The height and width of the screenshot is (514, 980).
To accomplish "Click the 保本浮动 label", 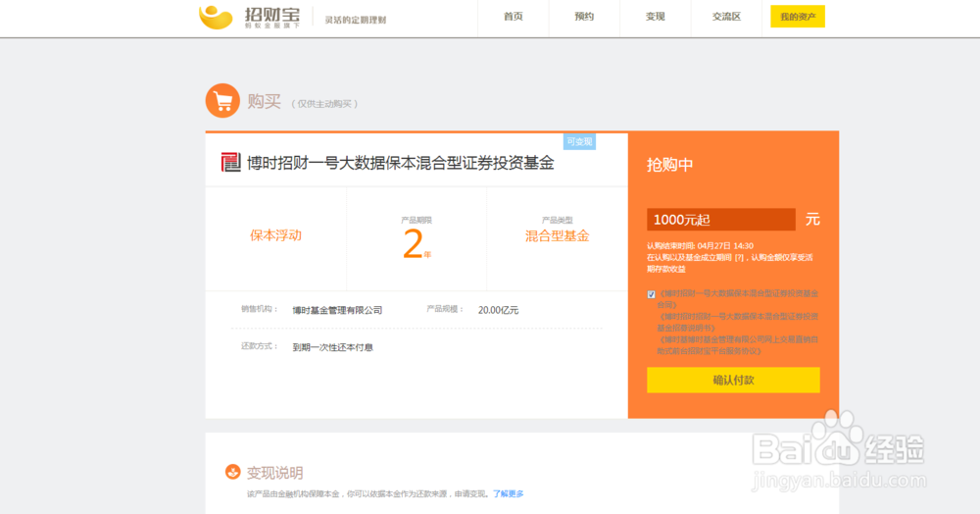I will pyautogui.click(x=275, y=235).
